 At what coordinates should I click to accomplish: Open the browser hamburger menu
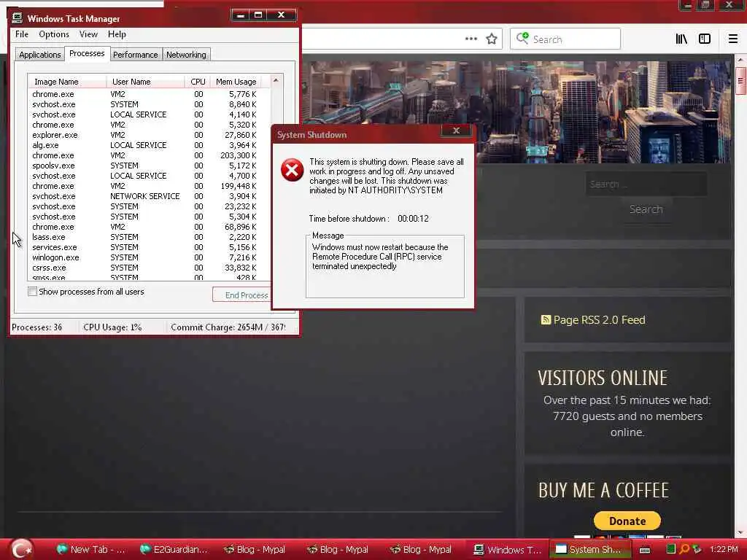click(x=732, y=39)
